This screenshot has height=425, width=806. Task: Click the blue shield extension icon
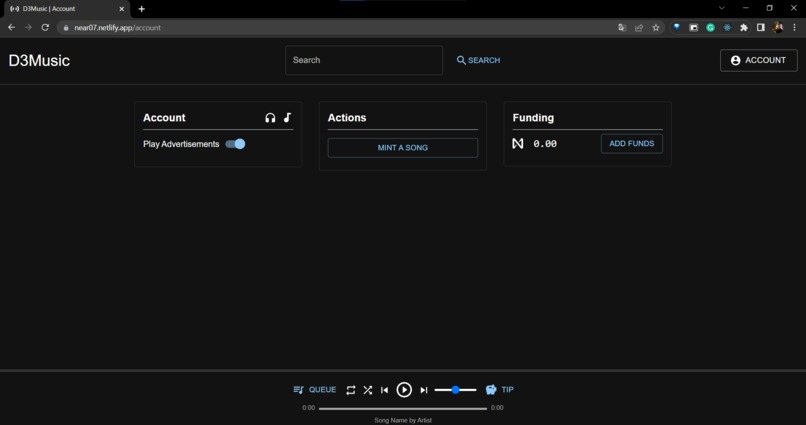point(676,28)
